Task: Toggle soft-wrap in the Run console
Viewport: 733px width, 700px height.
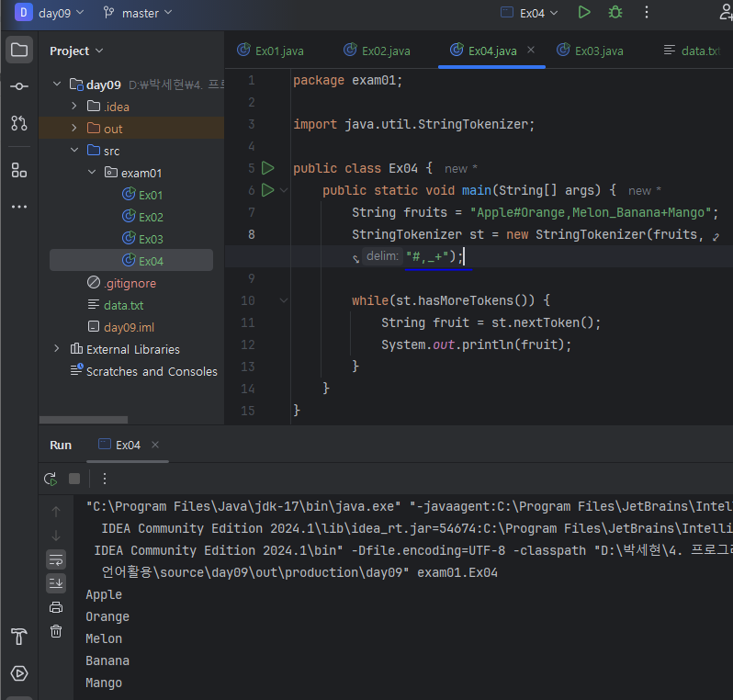Action: click(x=56, y=559)
